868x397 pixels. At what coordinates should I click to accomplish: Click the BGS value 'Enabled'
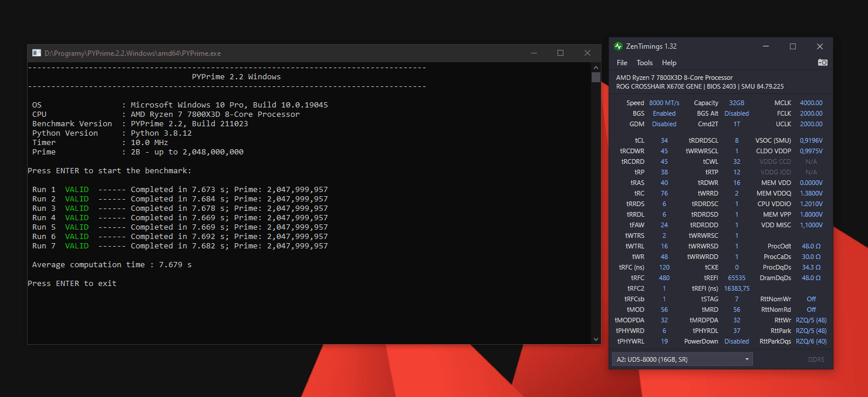coord(664,113)
